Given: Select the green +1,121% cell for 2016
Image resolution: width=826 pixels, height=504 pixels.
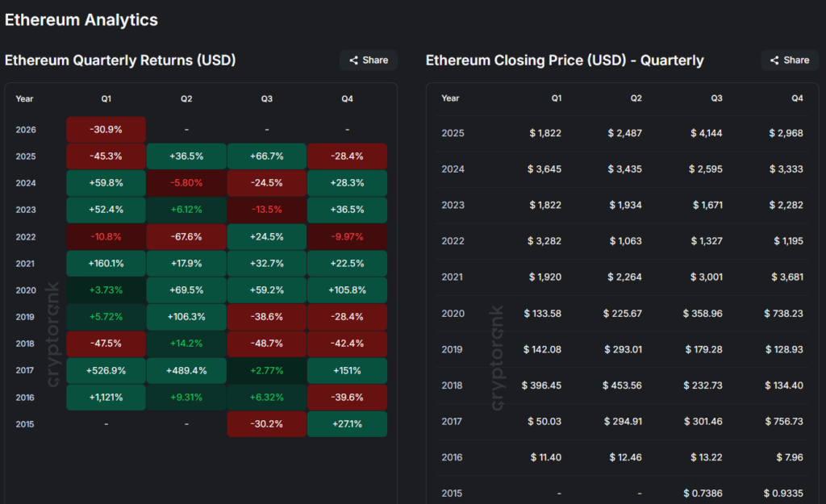Looking at the screenshot, I should (106, 398).
